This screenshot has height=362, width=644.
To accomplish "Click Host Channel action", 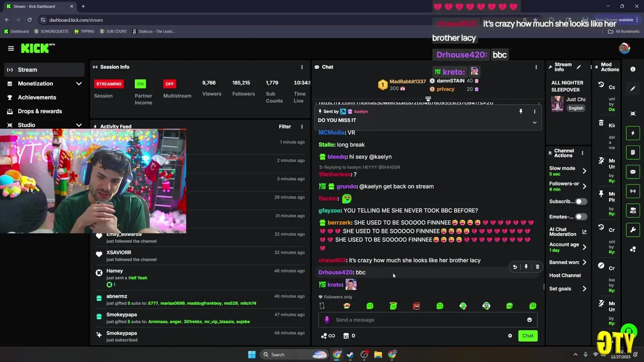I will [x=565, y=276].
